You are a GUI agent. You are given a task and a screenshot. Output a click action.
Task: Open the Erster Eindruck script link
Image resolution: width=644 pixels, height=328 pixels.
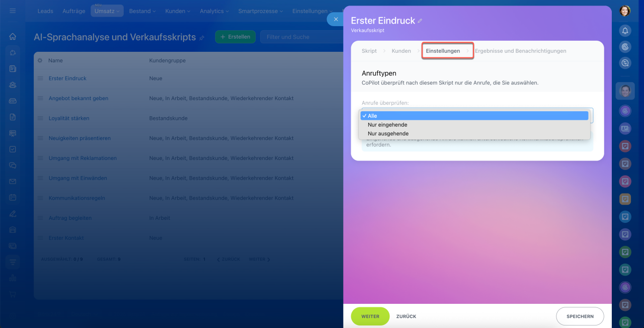pos(67,78)
